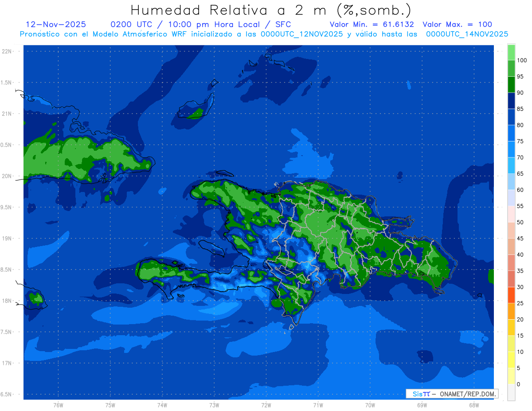Click the '76W' longitude label
532x411 pixels.
(x=58, y=405)
